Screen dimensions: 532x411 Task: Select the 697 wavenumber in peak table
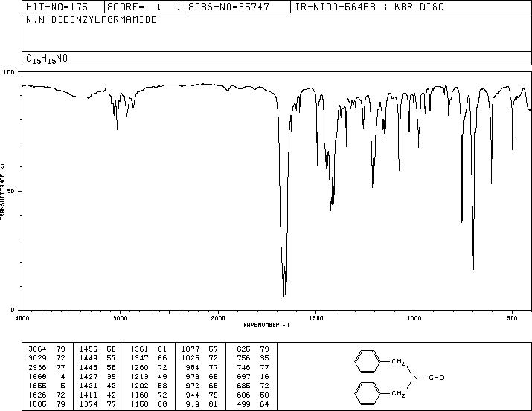coord(243,376)
